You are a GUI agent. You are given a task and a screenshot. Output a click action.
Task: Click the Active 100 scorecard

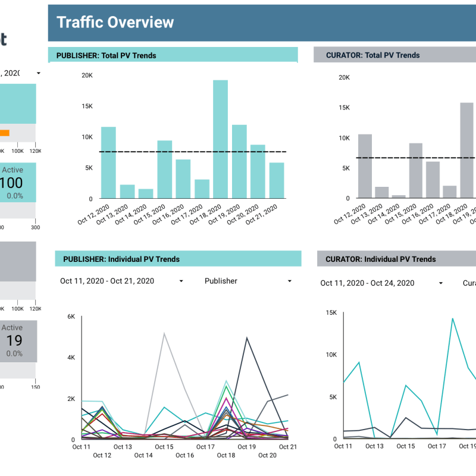(x=18, y=181)
